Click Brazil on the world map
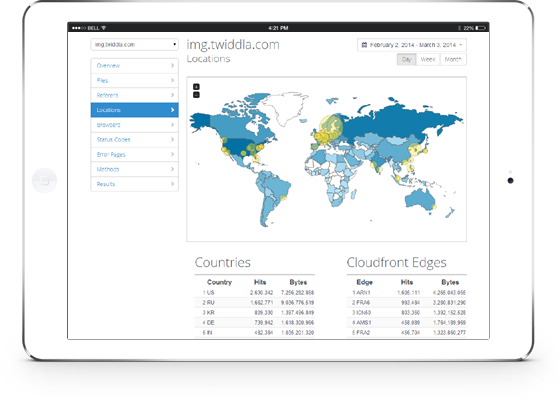560x400 pixels. point(277,186)
